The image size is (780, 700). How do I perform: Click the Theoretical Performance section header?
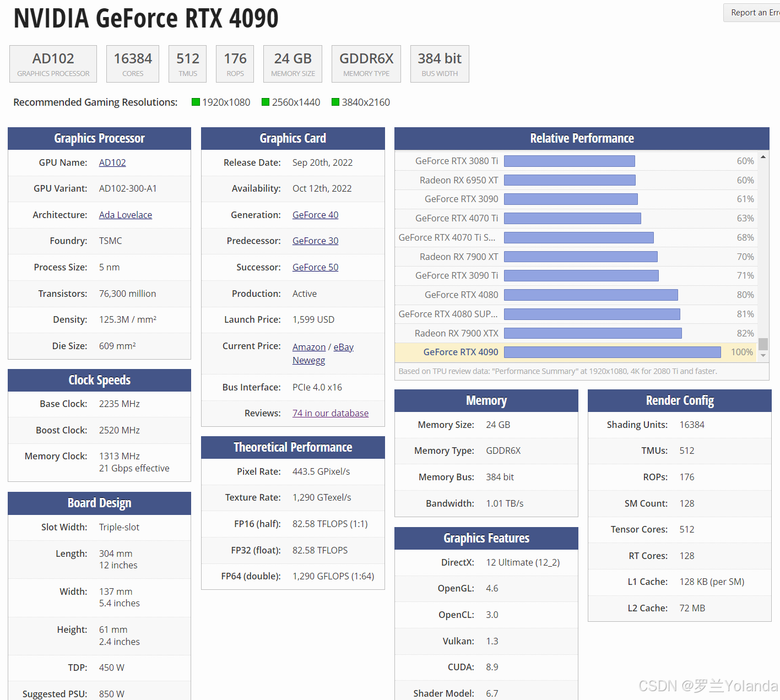pyautogui.click(x=293, y=447)
